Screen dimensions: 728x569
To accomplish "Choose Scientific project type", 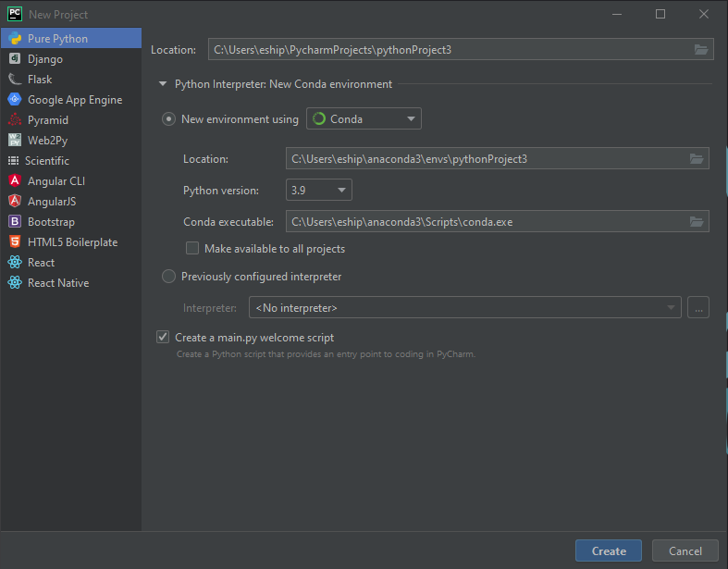I will (x=71, y=161).
